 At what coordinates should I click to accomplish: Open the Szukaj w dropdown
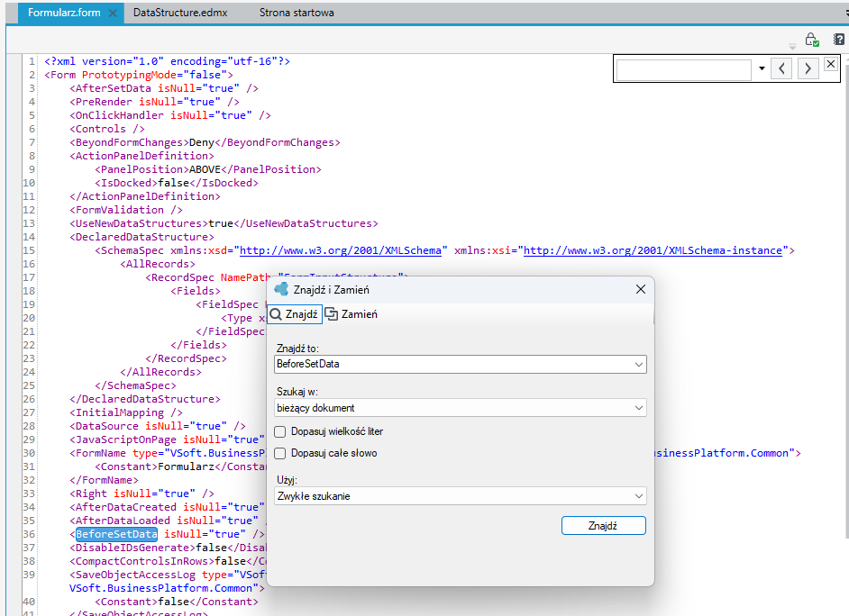pyautogui.click(x=639, y=408)
